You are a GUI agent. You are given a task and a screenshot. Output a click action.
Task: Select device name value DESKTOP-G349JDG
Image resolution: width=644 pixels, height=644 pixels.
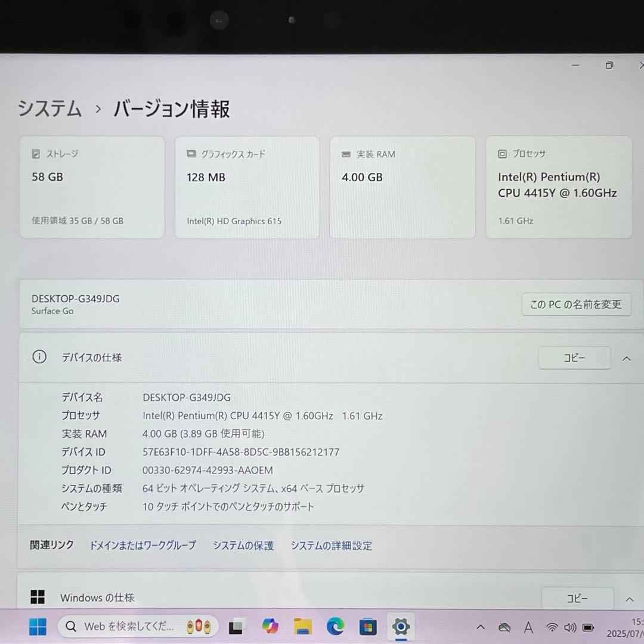pyautogui.click(x=187, y=398)
